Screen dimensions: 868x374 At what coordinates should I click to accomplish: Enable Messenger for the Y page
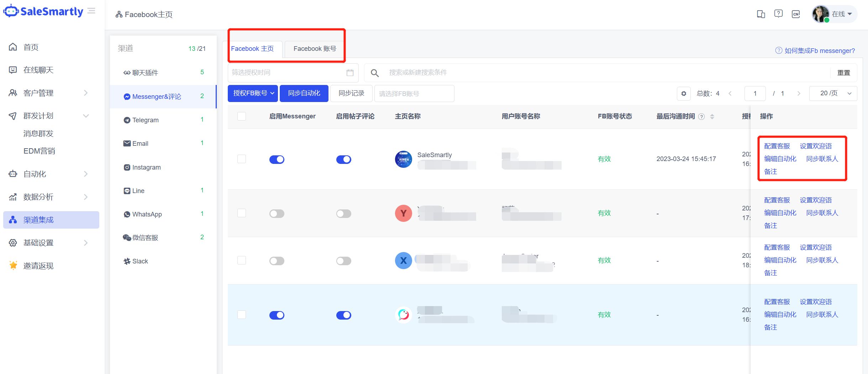[x=277, y=214]
